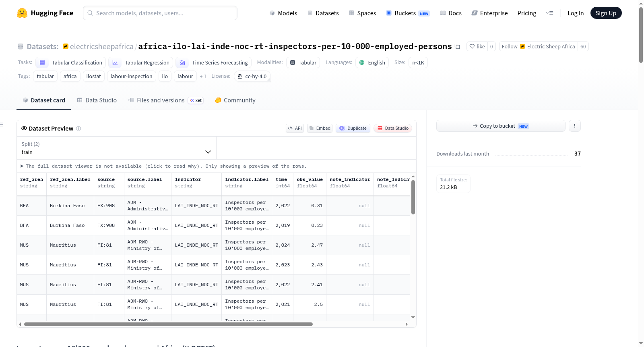Click the Log In link
Image resolution: width=644 pixels, height=347 pixels.
576,13
